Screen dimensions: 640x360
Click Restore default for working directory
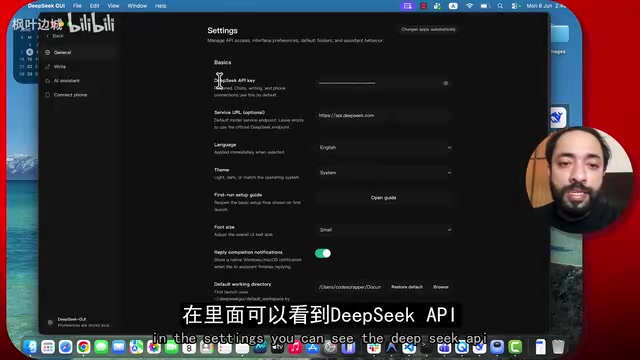pos(407,287)
